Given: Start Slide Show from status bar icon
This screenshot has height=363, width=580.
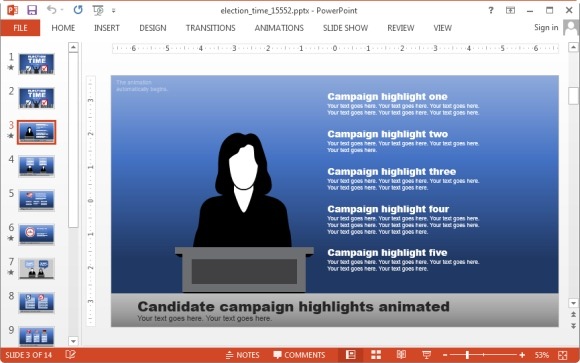Looking at the screenshot, I should pos(426,354).
